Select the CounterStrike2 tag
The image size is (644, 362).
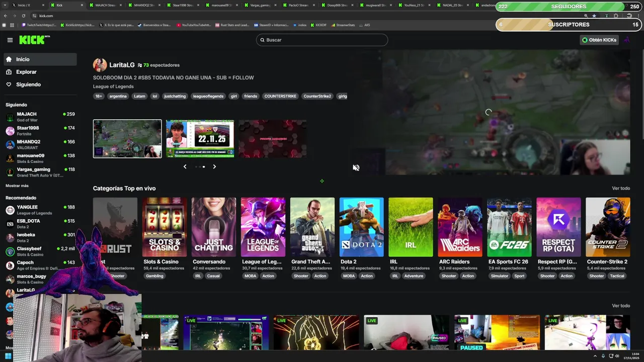pyautogui.click(x=317, y=96)
